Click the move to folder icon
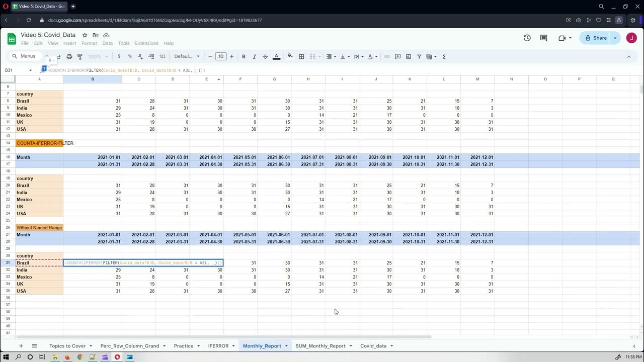This screenshot has height=362, width=644. (96, 35)
